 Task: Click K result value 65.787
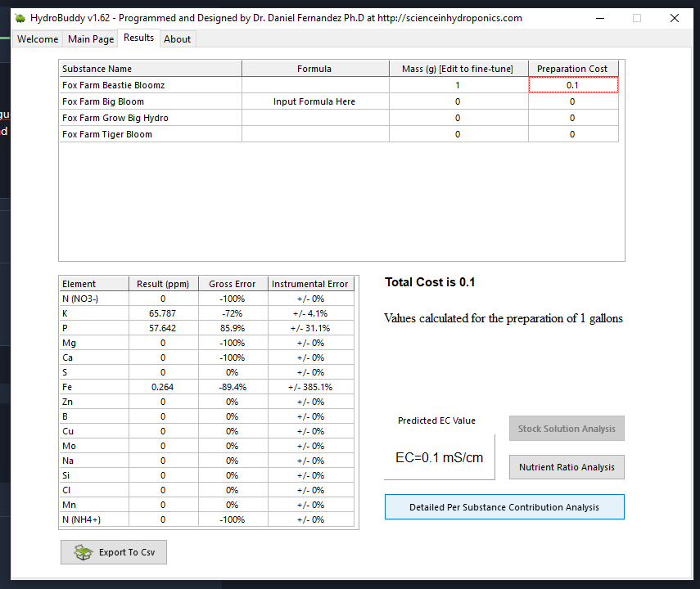click(x=164, y=313)
